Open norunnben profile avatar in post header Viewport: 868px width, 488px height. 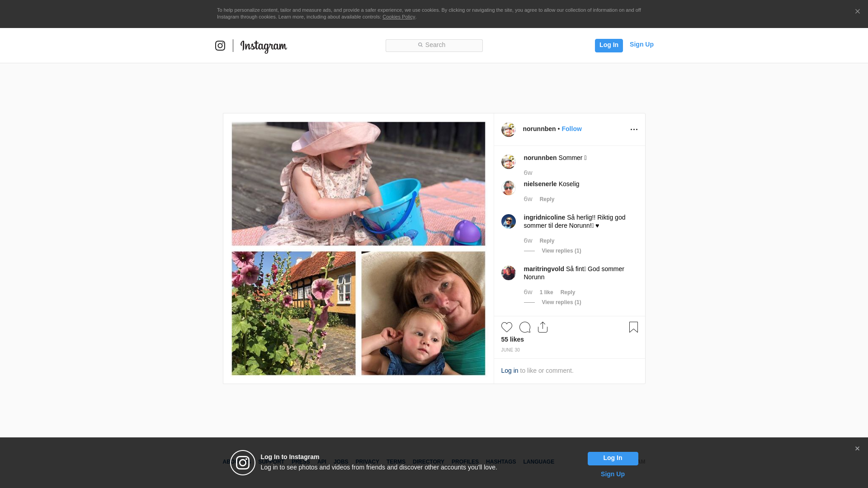[509, 129]
